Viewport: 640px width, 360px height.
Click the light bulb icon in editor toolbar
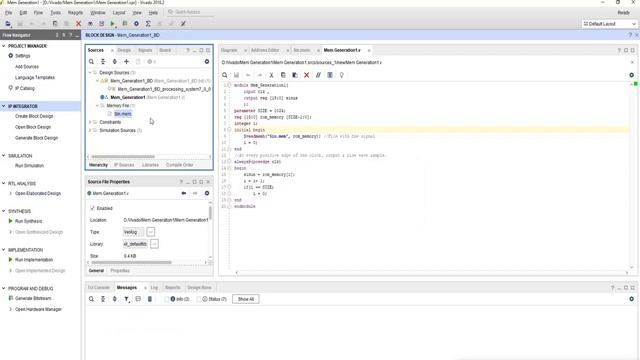pos(342,75)
